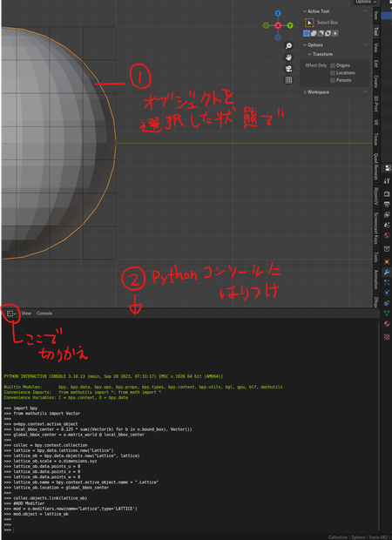This screenshot has width=392, height=540.
Task: Click the pan hand viewport icon
Action: (288, 57)
